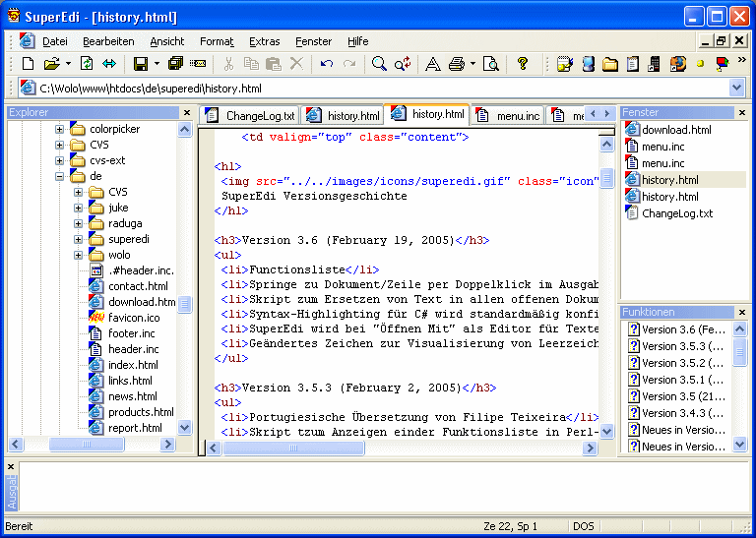Expand the superedi folder node
The height and width of the screenshot is (538, 756).
(78, 239)
